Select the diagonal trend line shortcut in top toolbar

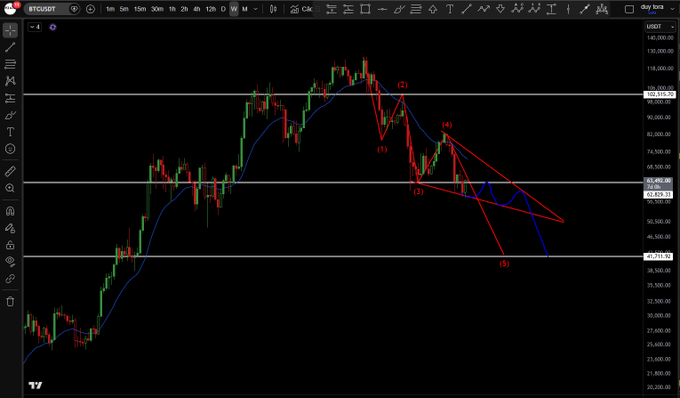click(467, 9)
